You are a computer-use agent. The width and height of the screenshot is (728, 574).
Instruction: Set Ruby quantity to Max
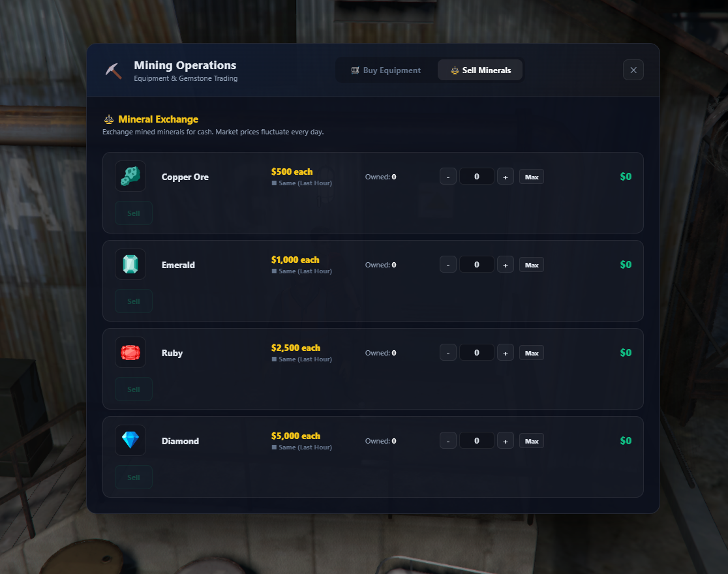tap(532, 354)
